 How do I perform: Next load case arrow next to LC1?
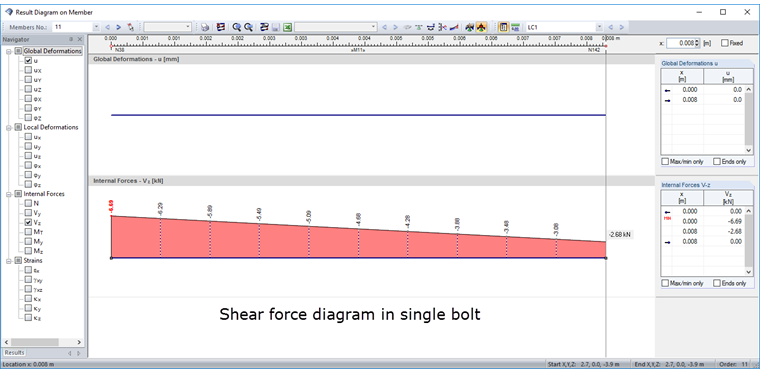(621, 27)
